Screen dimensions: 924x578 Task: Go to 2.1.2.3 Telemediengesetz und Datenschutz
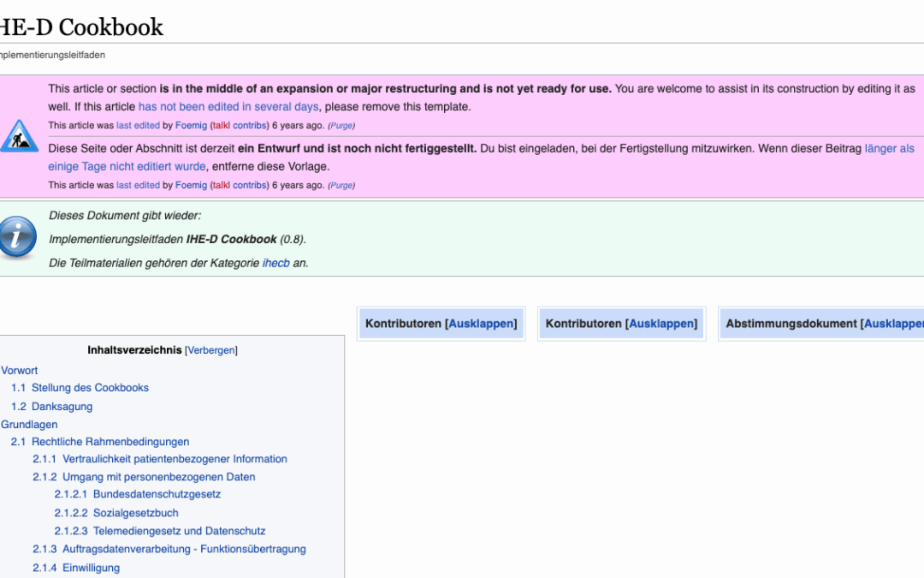pos(160,531)
